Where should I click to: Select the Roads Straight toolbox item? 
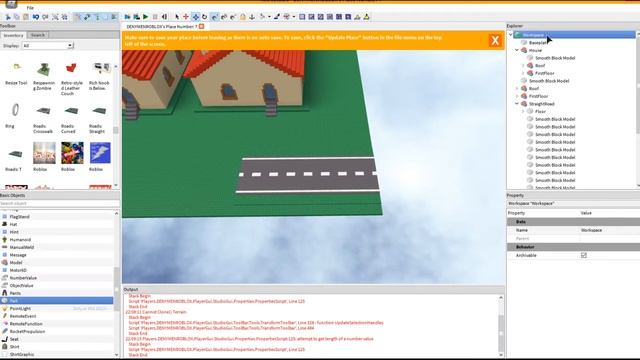[98, 118]
